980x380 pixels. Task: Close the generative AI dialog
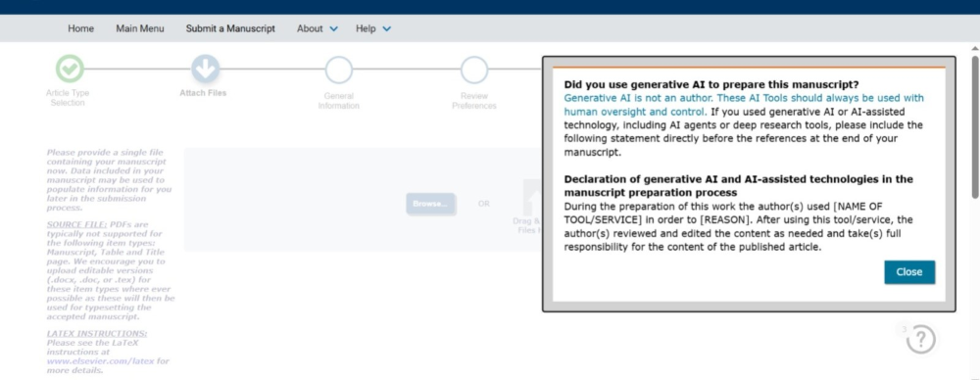(x=909, y=272)
